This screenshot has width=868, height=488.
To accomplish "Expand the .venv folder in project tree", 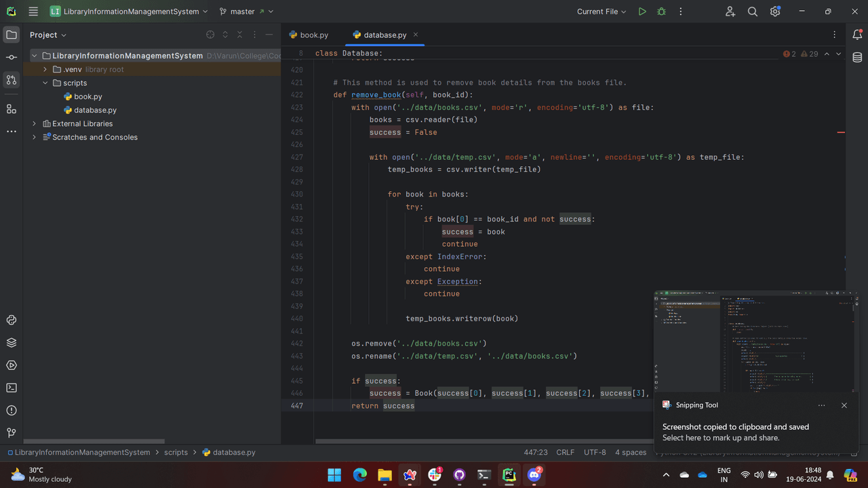I will click(45, 69).
